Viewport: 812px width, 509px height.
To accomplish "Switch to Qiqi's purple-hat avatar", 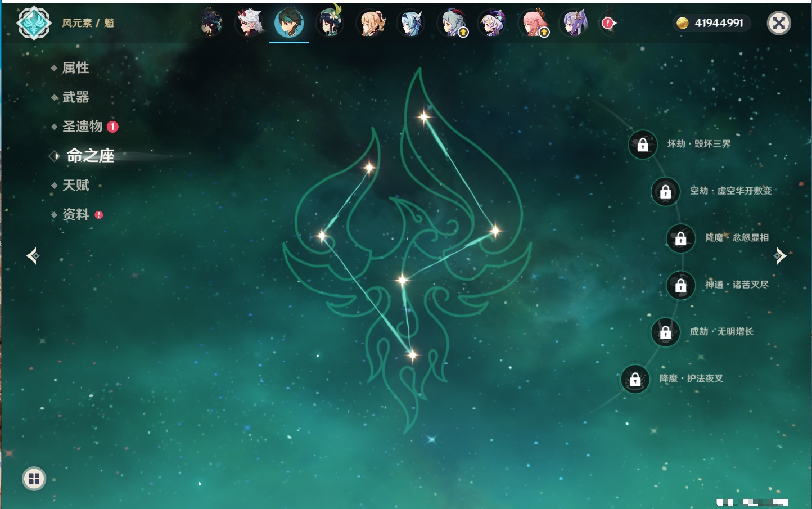I will click(492, 23).
